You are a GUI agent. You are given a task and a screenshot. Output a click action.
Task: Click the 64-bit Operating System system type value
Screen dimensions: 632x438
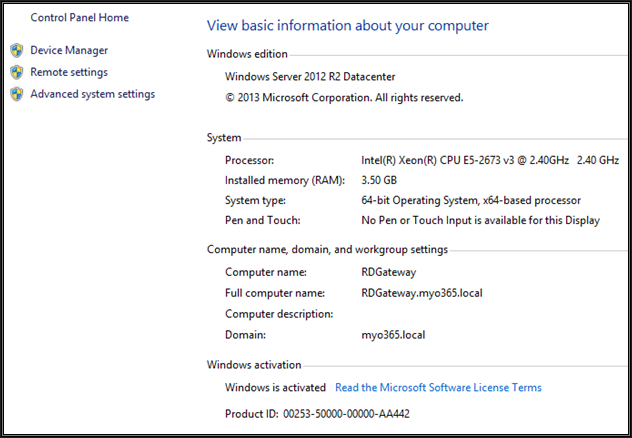(x=471, y=200)
